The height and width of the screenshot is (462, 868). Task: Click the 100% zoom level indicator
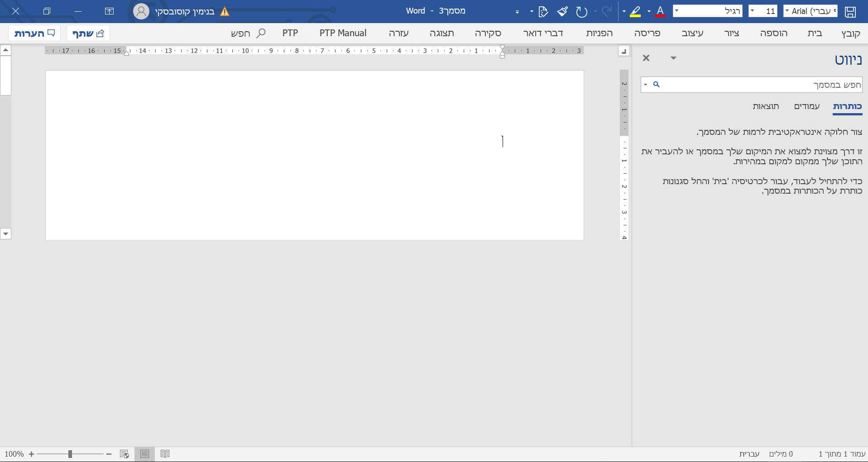[14, 454]
